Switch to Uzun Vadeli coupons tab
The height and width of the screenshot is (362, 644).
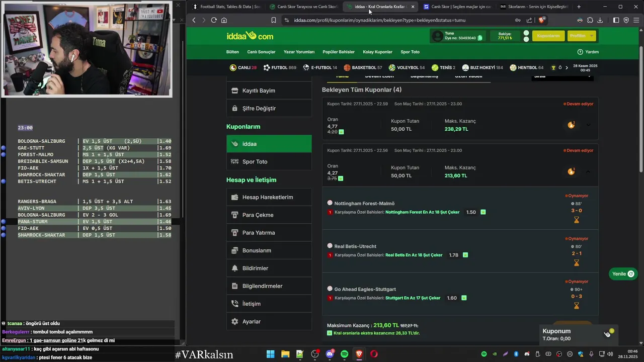[x=468, y=76]
